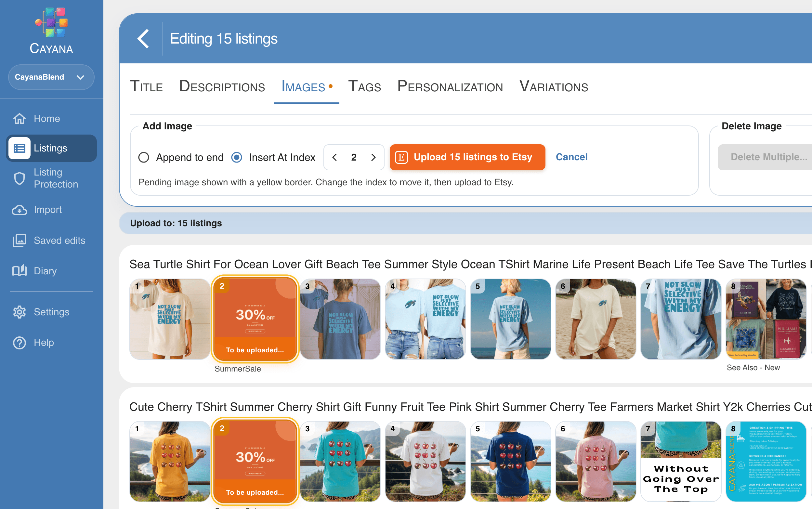Select Sea Turtle listing image 8 See Also
The height and width of the screenshot is (509, 812).
point(766,319)
